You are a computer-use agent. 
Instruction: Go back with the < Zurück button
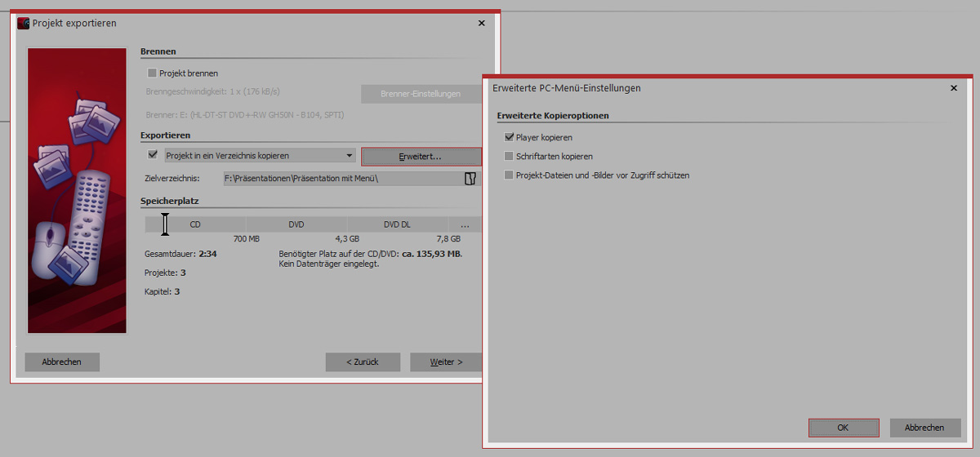[x=363, y=362]
